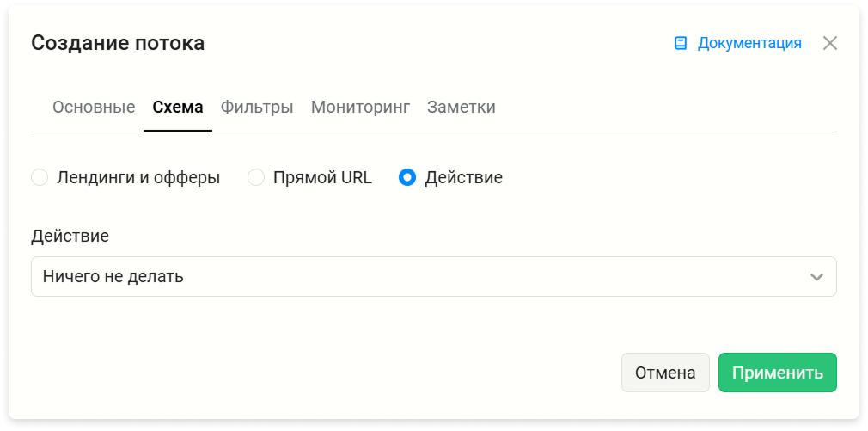
Task: Click the Лендинги и офферы label text
Action: 138,178
